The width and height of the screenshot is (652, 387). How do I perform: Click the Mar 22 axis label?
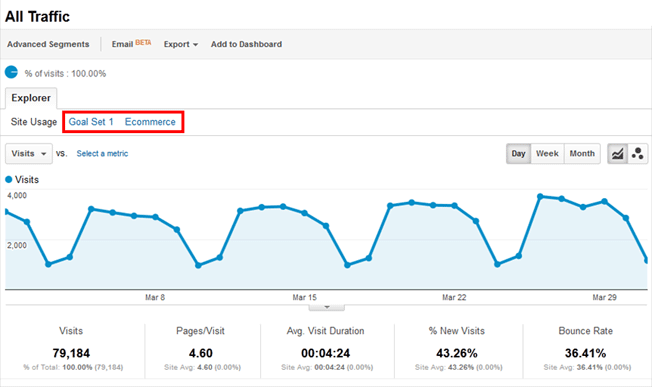[454, 297]
